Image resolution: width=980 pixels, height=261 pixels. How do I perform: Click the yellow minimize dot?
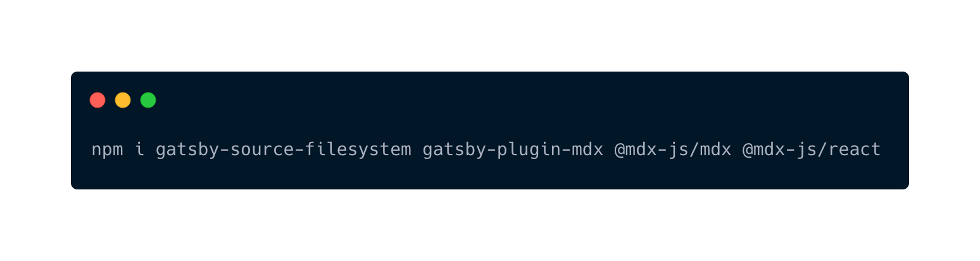tap(123, 100)
